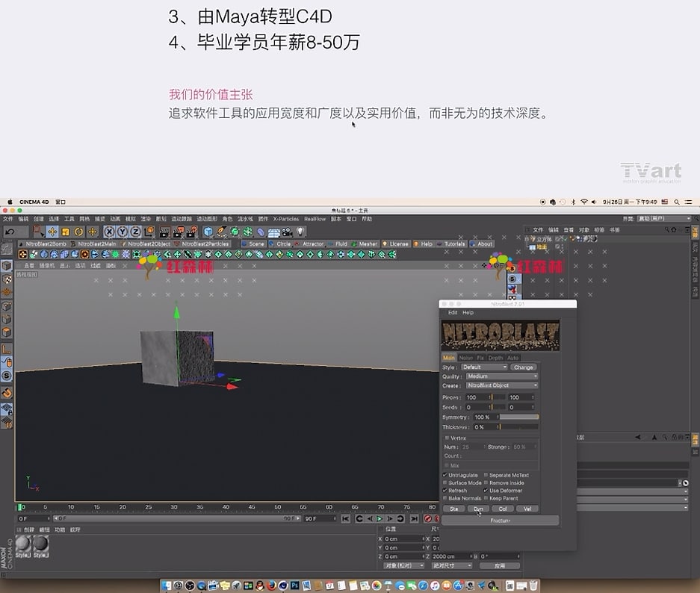
Task: Toggle the Surface Mode checkbox
Action: [x=445, y=482]
